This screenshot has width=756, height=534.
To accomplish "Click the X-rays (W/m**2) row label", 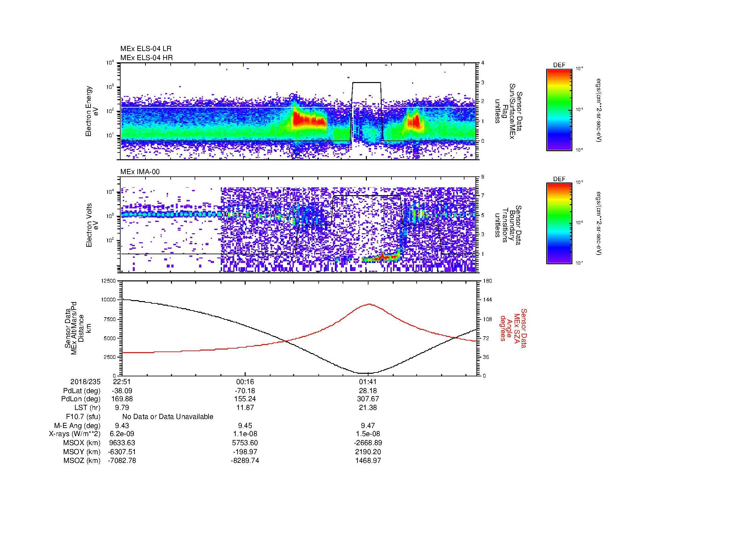I will click(x=75, y=434).
